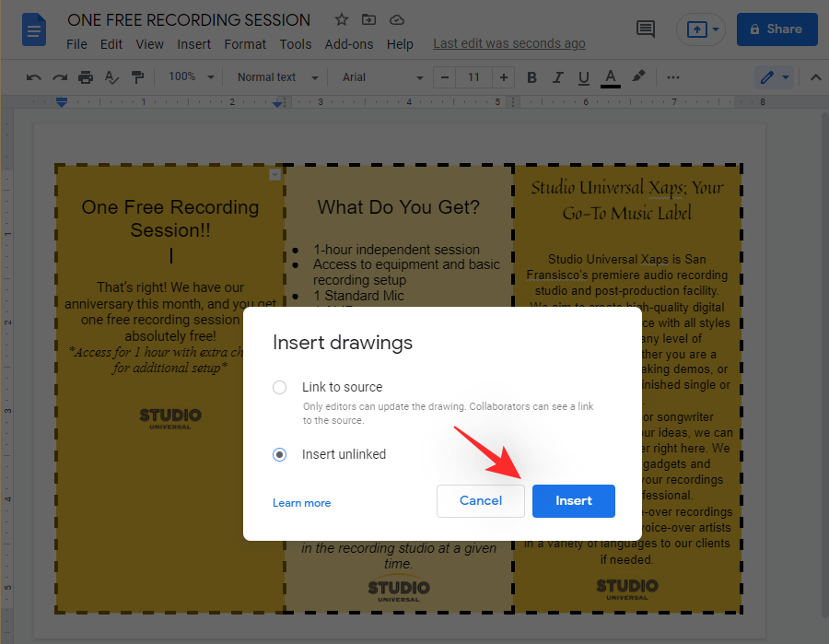Click the redo arrow icon
The width and height of the screenshot is (829, 644).
[60, 77]
